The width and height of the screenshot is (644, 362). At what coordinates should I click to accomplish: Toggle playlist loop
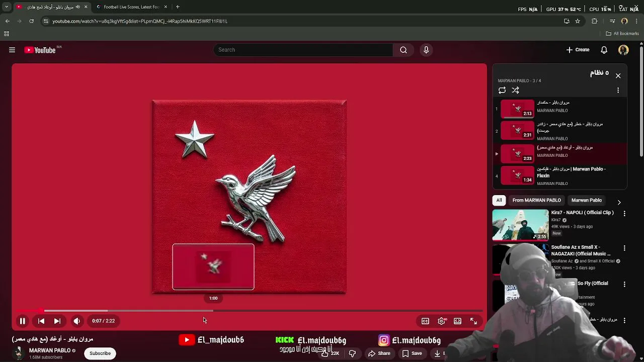click(502, 90)
